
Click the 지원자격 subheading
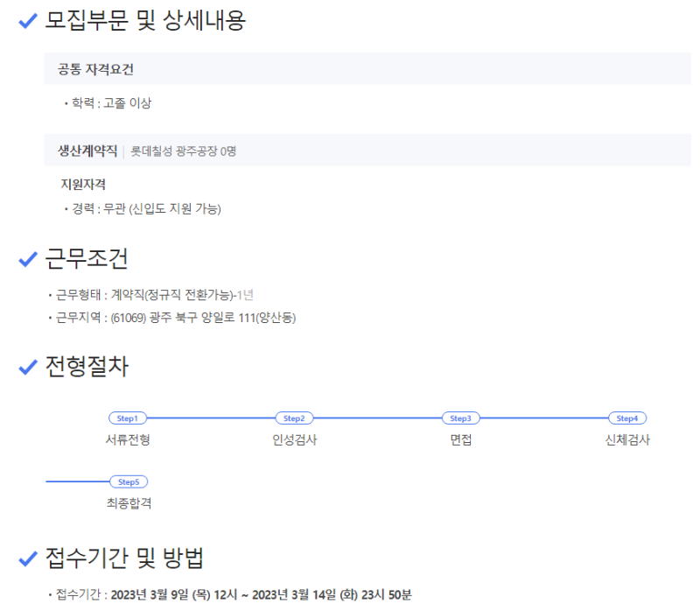(83, 184)
